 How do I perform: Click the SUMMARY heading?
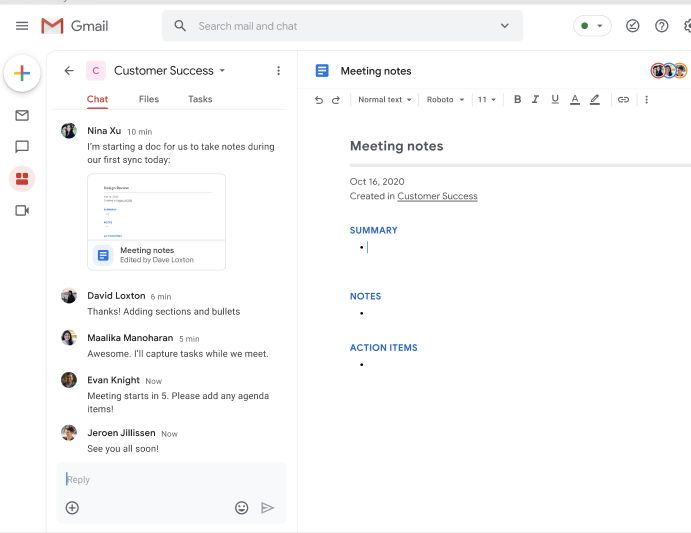pos(373,230)
